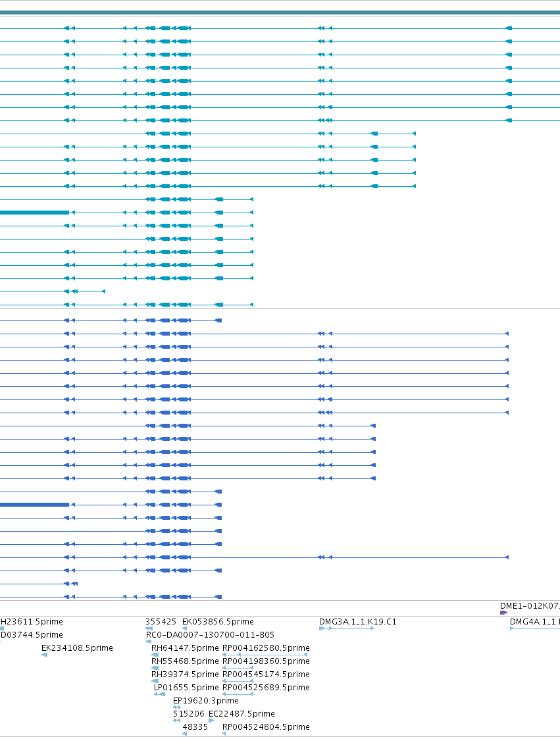
Task: Click the teal bar at the top
Action: pos(280,13)
